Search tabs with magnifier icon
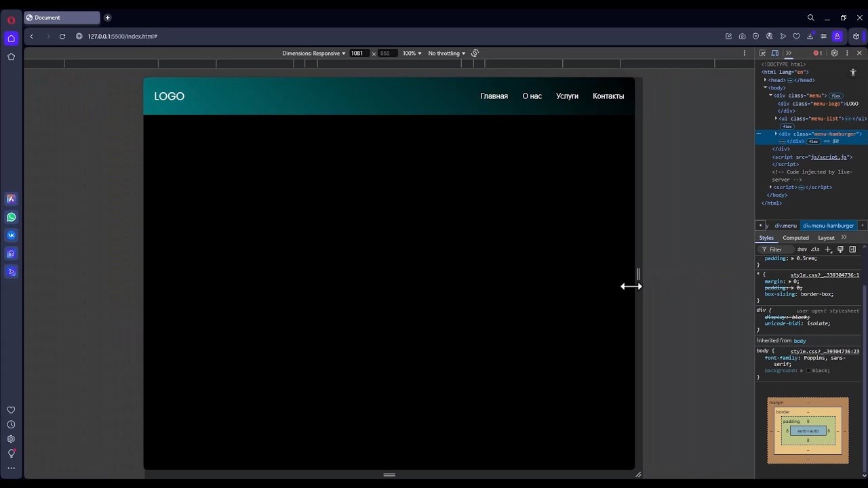This screenshot has height=488, width=868. pos(810,18)
